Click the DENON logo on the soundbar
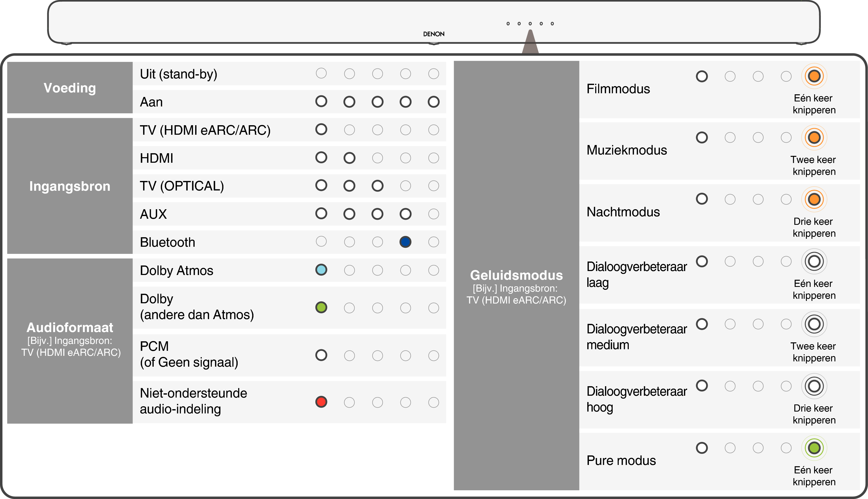Image resolution: width=868 pixels, height=499 pixels. [434, 34]
